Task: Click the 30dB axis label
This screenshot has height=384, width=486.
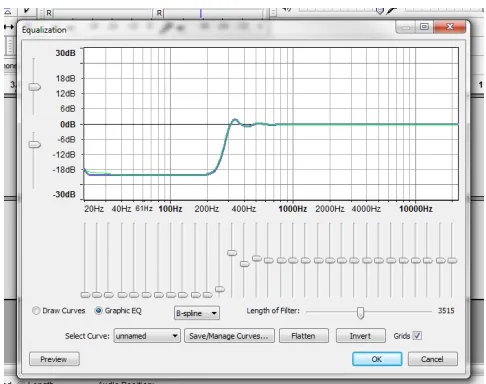Action: (x=65, y=53)
